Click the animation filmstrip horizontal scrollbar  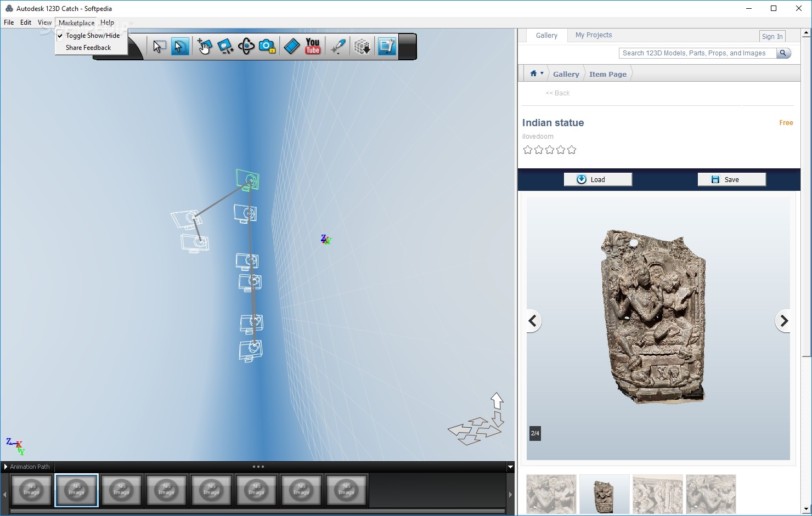point(258,511)
